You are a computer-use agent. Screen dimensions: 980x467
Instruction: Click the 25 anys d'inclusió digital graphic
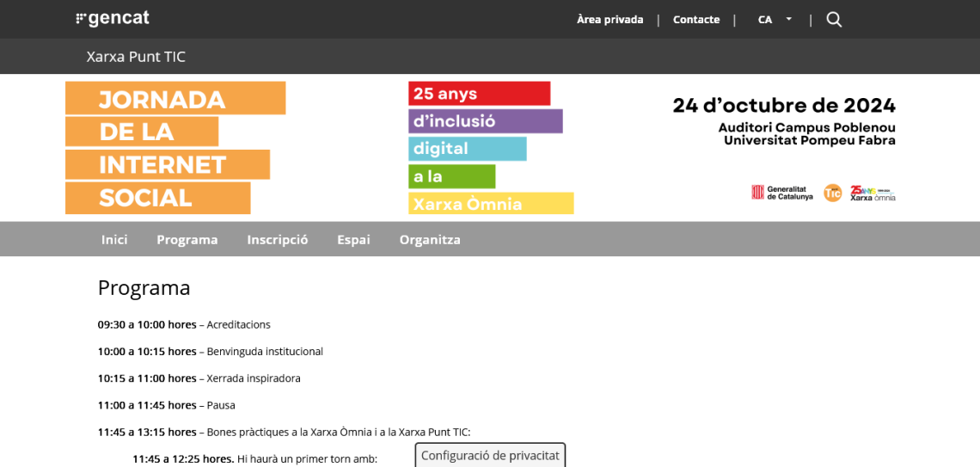491,148
